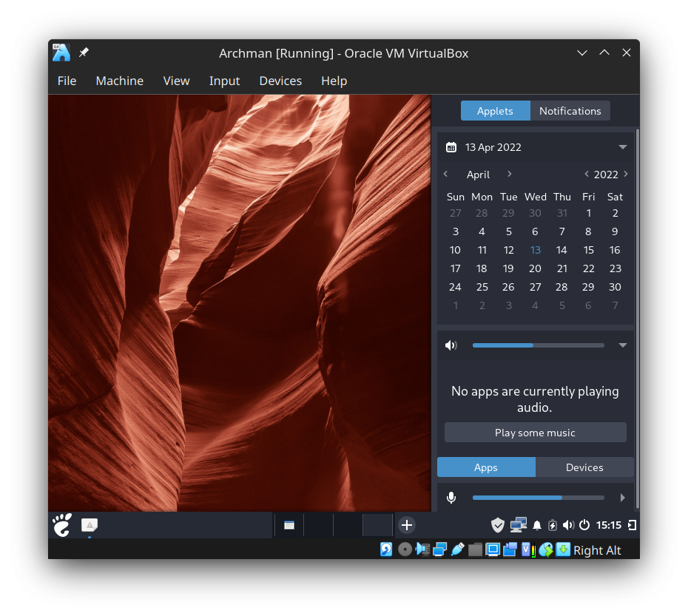Viewport: 688px width, 616px height.
Task: Expand the microphone section triangle
Action: coord(623,498)
